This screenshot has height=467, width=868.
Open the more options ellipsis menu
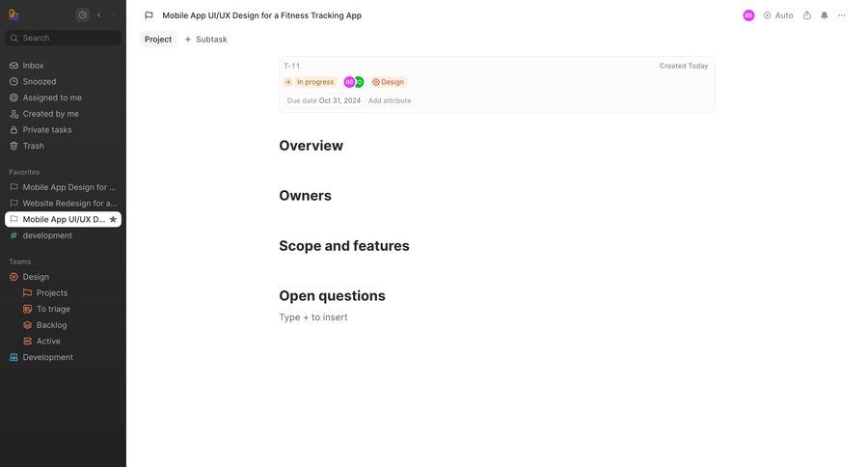(841, 15)
